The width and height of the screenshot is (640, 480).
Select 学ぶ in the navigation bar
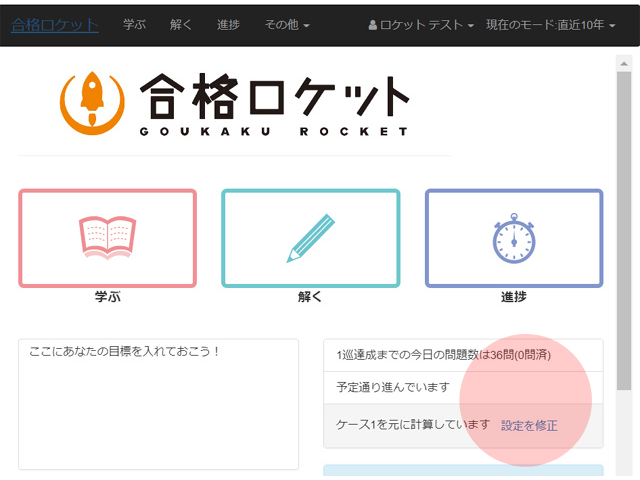pyautogui.click(x=134, y=25)
